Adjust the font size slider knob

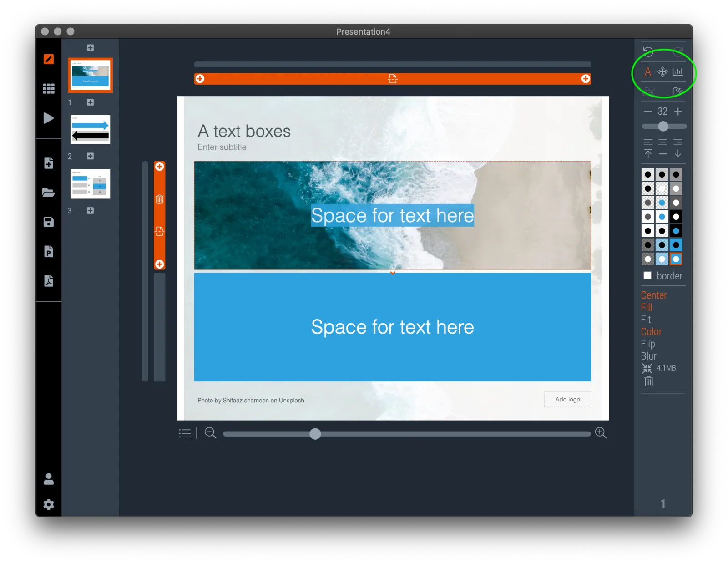click(x=663, y=126)
